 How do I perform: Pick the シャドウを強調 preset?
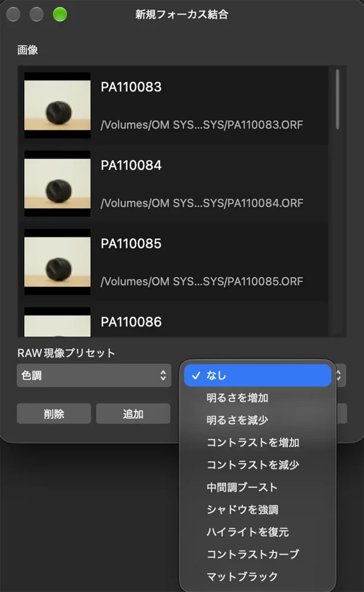coord(258,509)
